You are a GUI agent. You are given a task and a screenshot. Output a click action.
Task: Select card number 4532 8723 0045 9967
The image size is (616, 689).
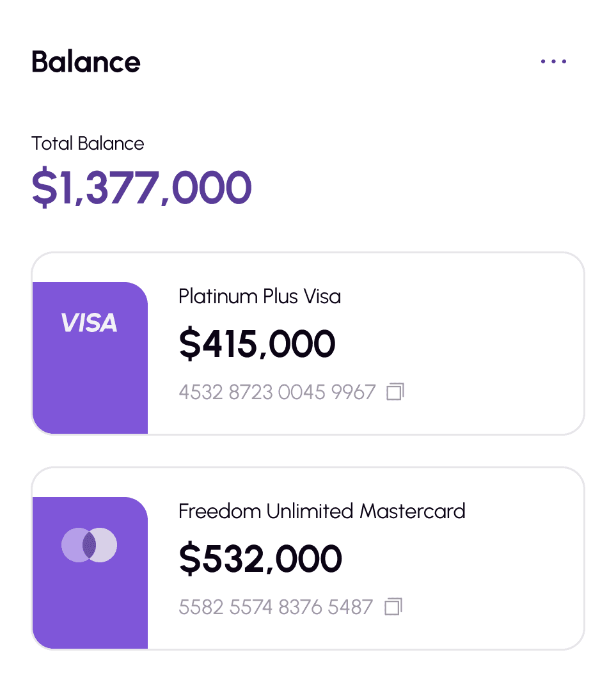click(276, 392)
